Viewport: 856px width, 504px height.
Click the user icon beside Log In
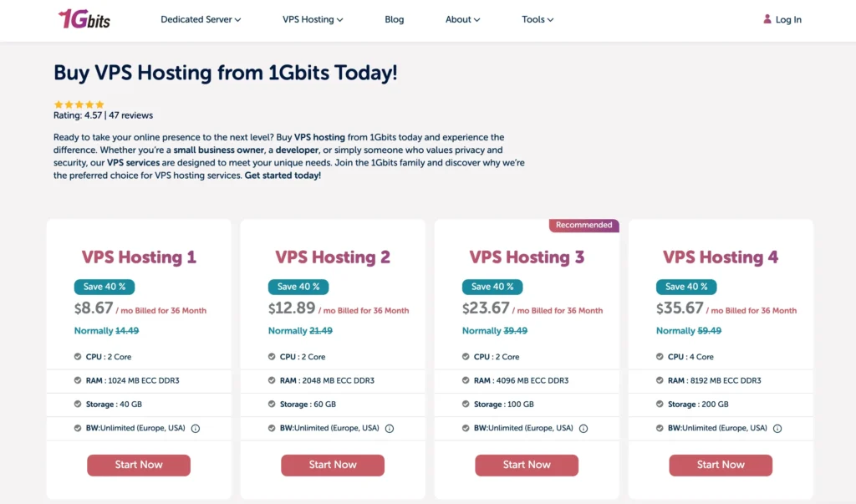(767, 19)
